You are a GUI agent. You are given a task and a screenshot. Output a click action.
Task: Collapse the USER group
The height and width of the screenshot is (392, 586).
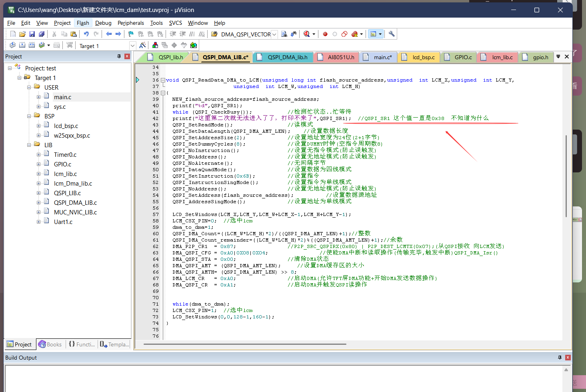click(29, 87)
